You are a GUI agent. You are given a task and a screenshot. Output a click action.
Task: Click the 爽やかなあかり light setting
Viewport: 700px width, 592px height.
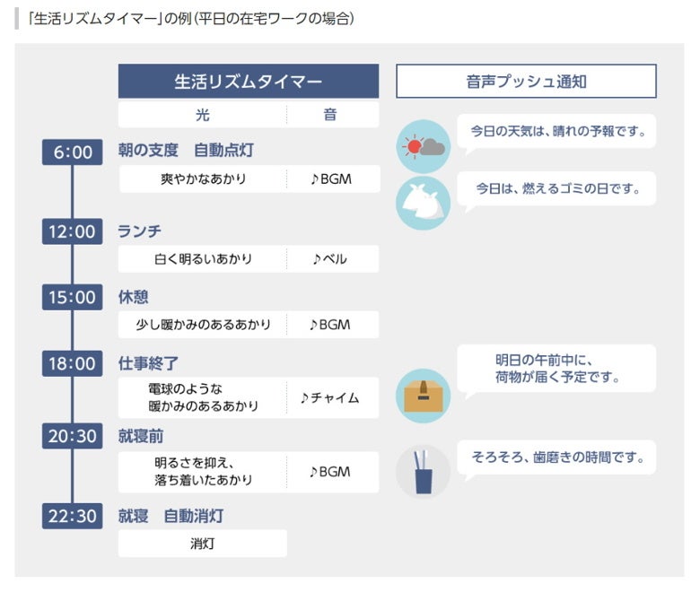(203, 178)
